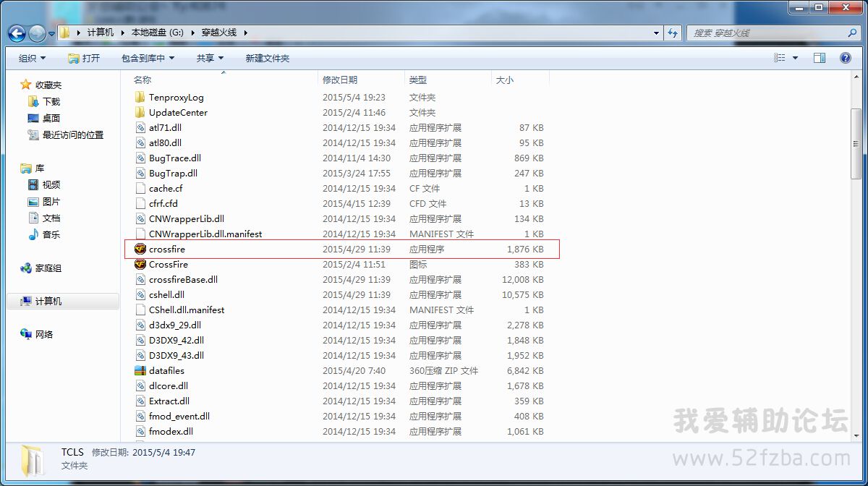Screen dimensions: 868x486
Task: Click the Back navigation arrow button
Action: point(17,33)
